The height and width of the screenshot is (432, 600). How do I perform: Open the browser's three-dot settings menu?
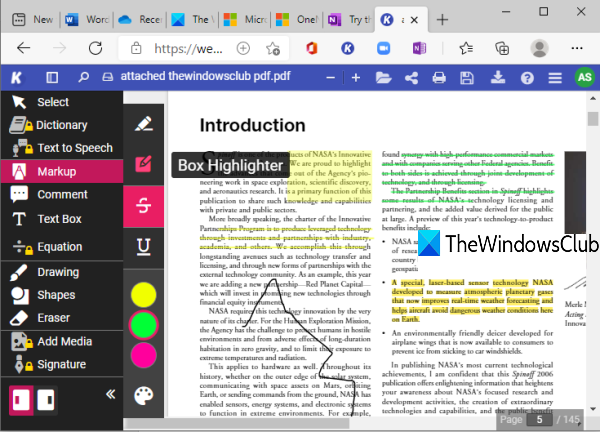(x=578, y=48)
